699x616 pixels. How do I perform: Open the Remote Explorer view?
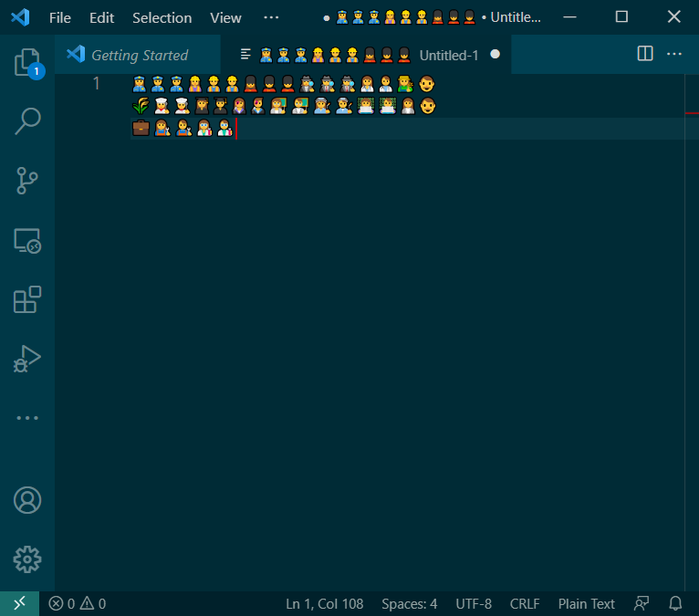[27, 241]
